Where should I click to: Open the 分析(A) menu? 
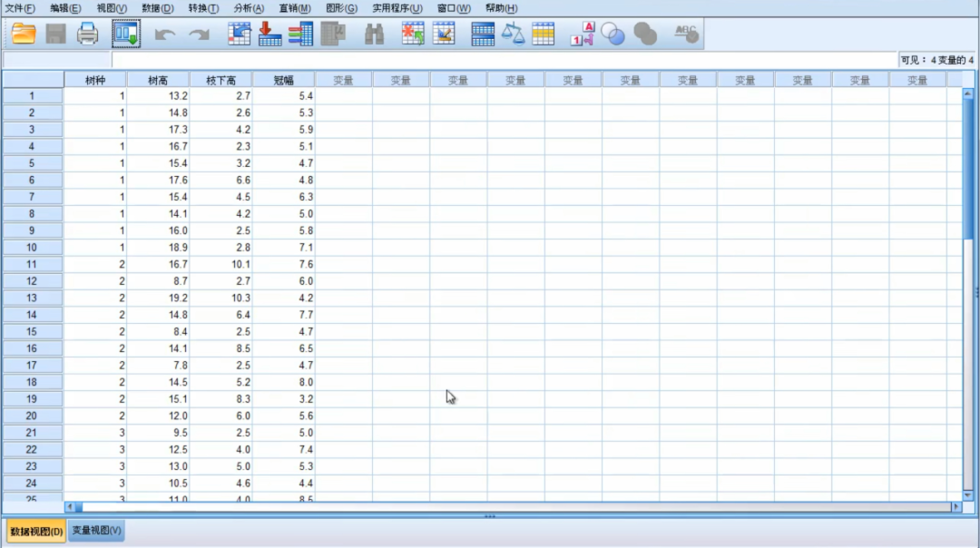[249, 8]
